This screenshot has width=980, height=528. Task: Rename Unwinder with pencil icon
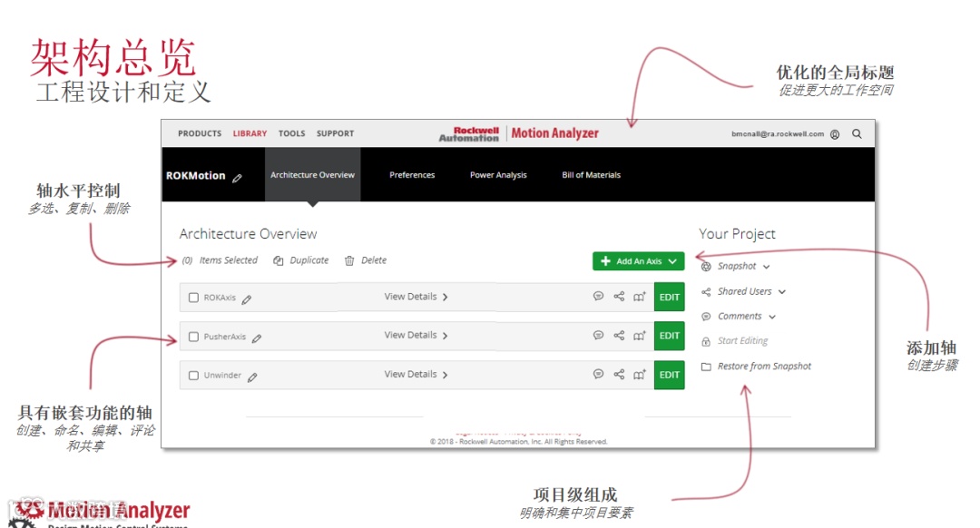point(252,377)
